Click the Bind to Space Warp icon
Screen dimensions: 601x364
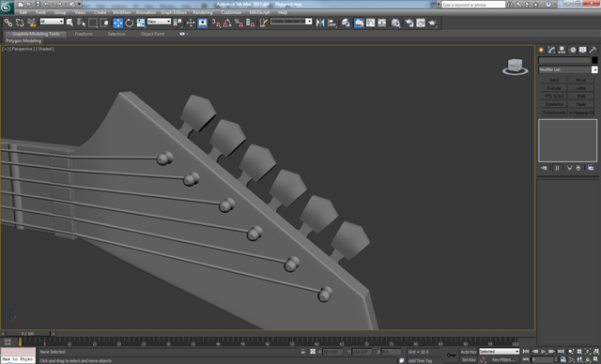click(32, 23)
